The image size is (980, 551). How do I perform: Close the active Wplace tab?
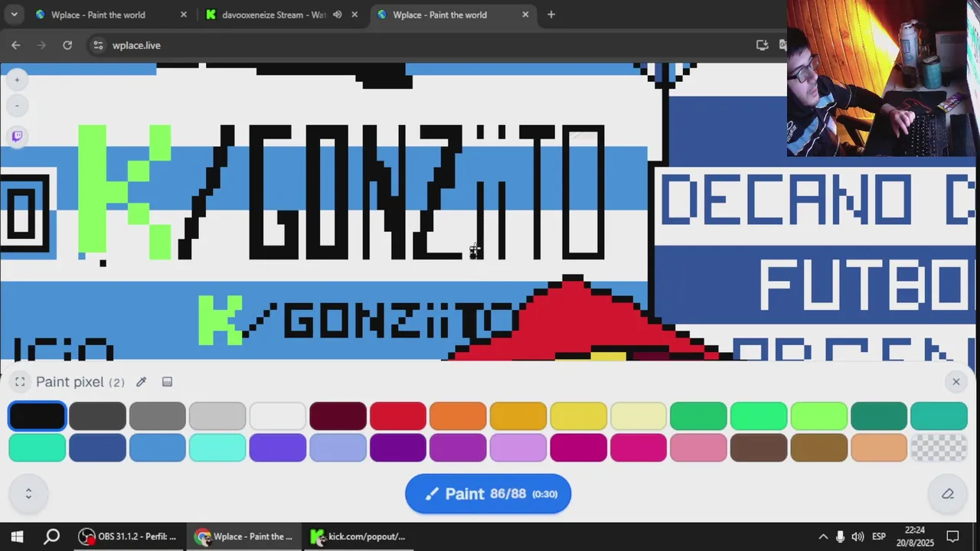525,15
